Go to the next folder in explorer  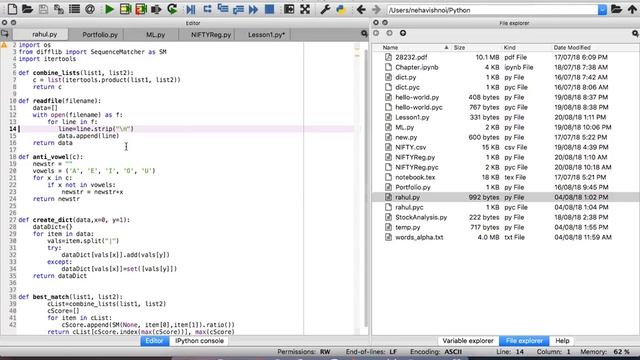pos(389,33)
